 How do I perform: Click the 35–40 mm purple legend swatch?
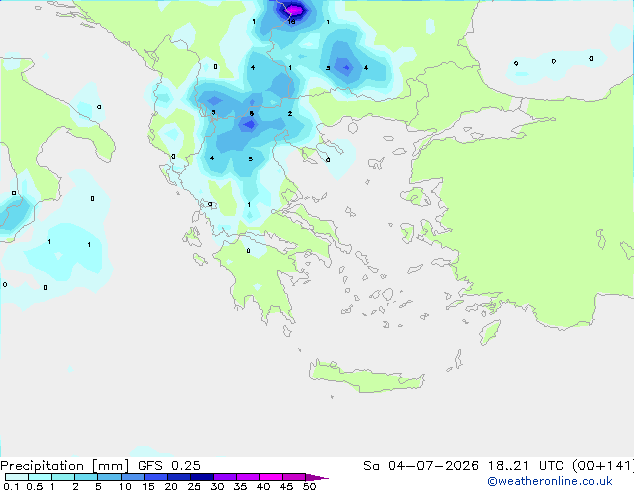click(x=248, y=477)
